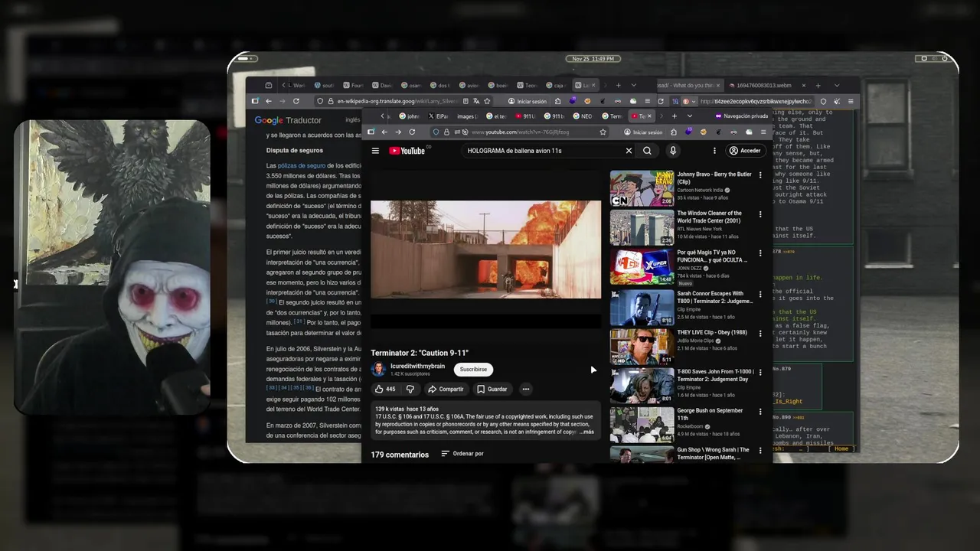Save the video with Guardar
This screenshot has width=980, height=551.
pos(492,389)
